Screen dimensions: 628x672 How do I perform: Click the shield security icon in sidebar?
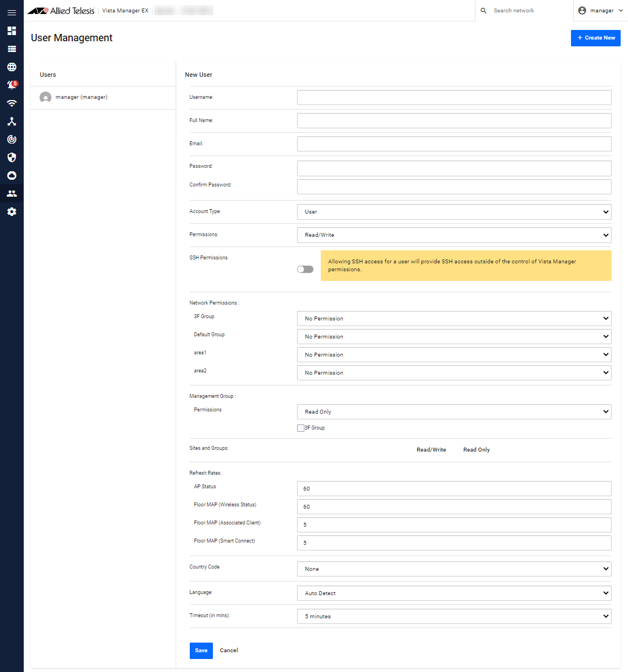[x=11, y=158]
